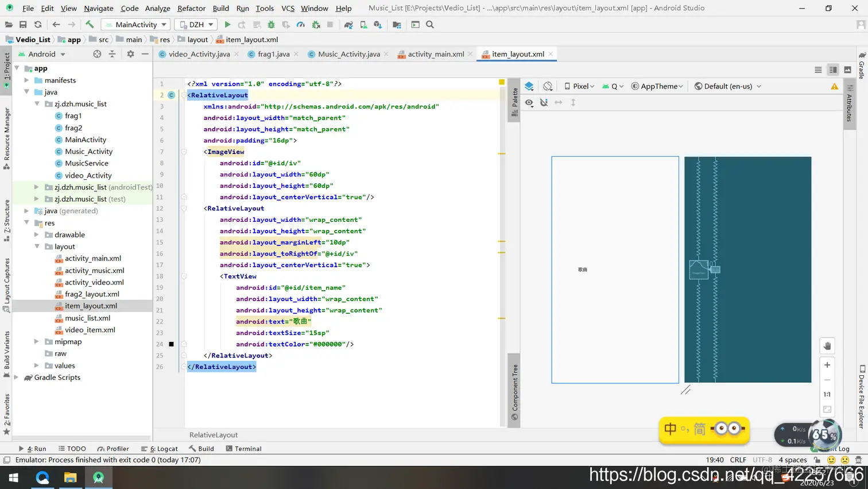Click the Sync refresh icon in toolbar
868x489 pixels.
pos(38,25)
